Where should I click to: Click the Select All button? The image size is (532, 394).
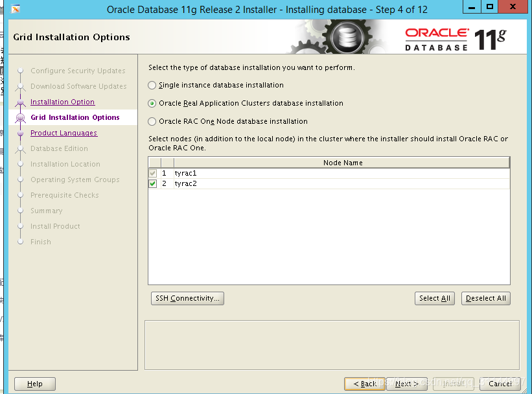(435, 298)
